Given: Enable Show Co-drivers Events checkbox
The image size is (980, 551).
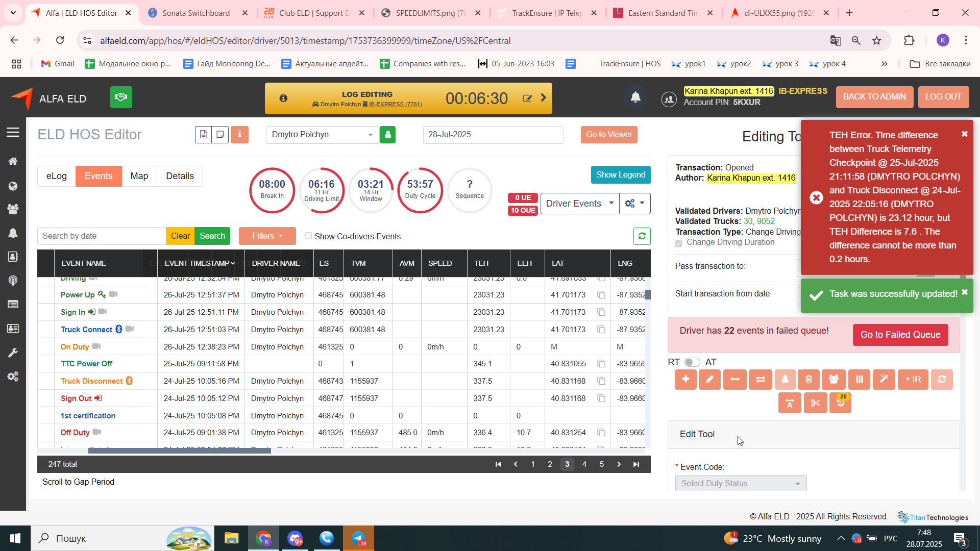Looking at the screenshot, I should click(x=308, y=236).
